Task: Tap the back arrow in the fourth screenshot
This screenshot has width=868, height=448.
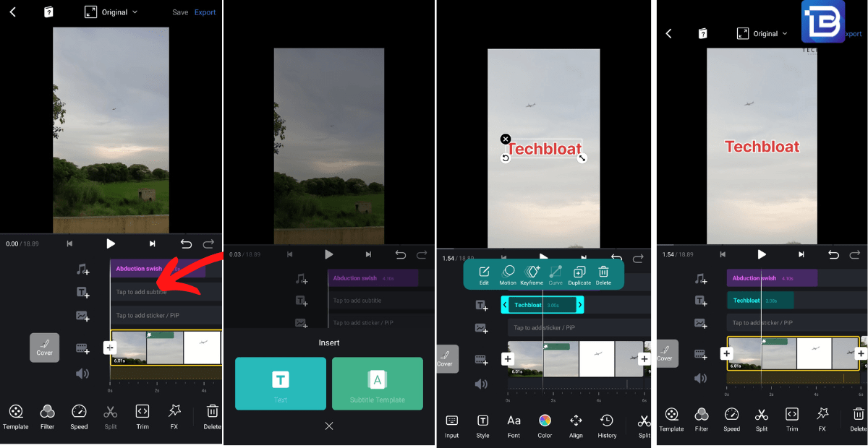Action: (669, 33)
